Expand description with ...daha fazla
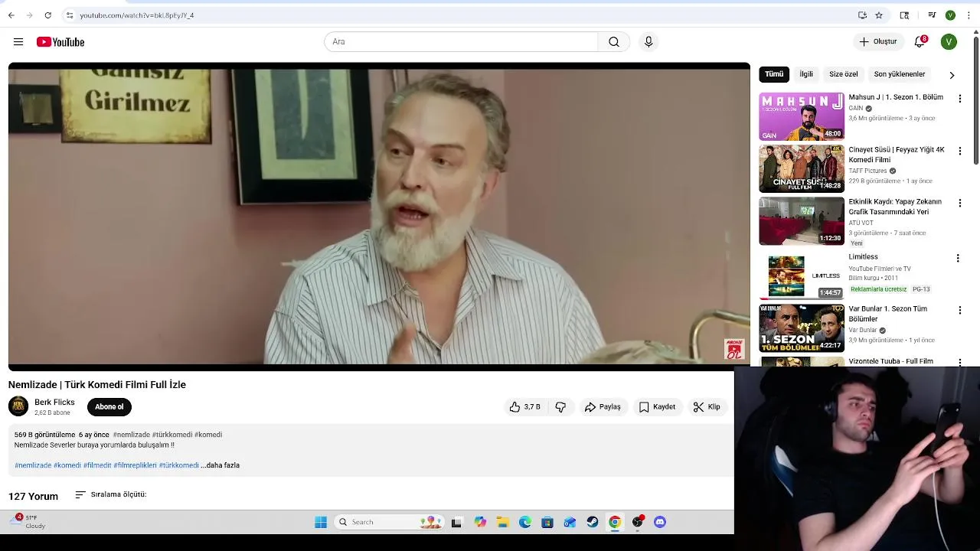980x551 pixels. tap(220, 465)
